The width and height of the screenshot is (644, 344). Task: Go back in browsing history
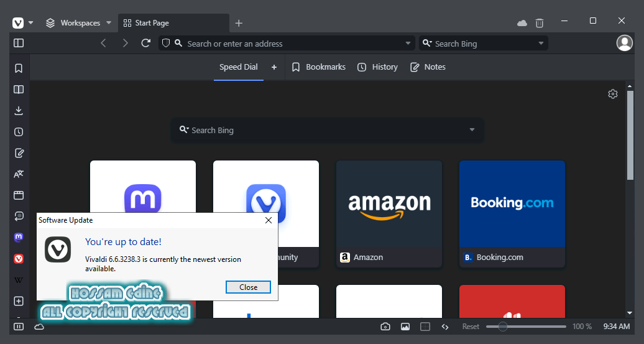[103, 43]
